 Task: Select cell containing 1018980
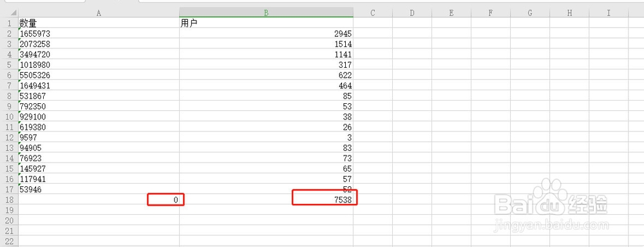point(99,64)
